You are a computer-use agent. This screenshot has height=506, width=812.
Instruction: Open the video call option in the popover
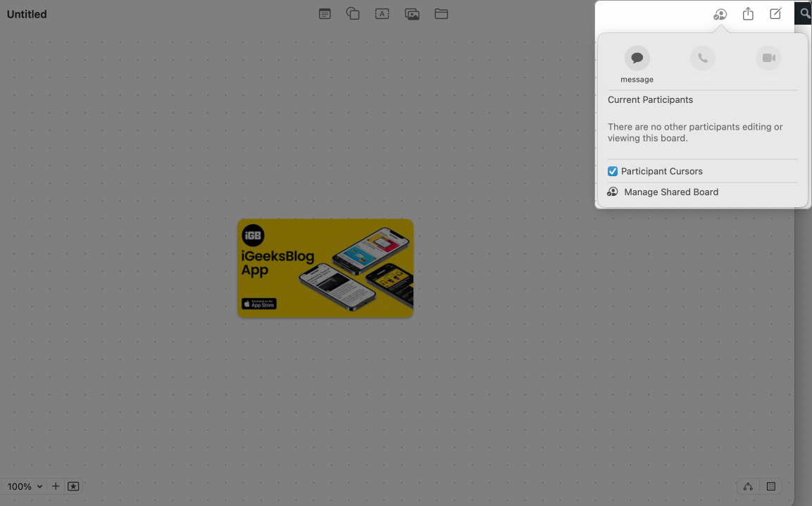768,58
